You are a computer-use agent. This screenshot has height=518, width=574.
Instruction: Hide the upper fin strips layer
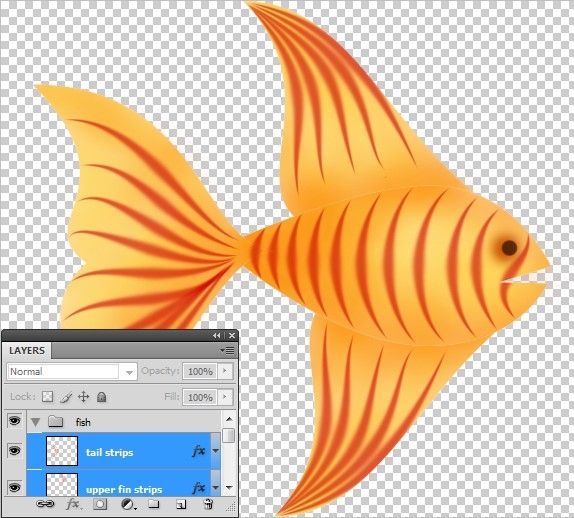(x=15, y=487)
